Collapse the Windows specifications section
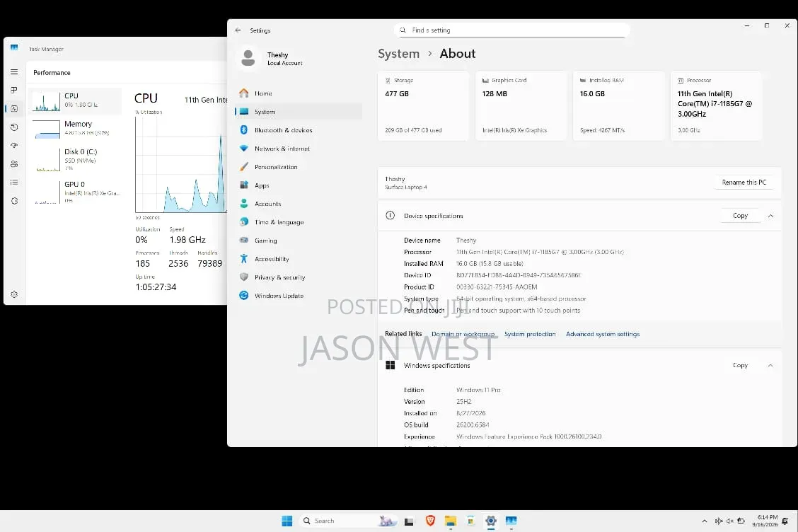This screenshot has width=798, height=532. [770, 366]
